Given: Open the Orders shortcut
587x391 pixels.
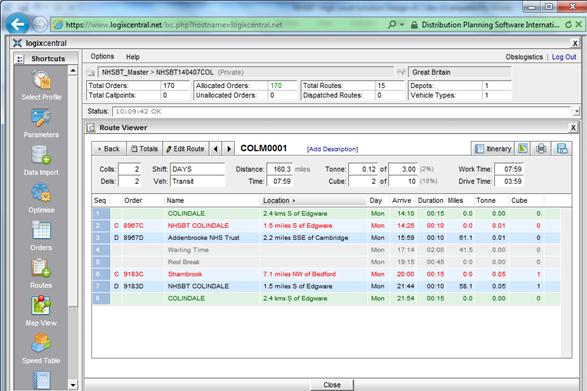Looking at the screenshot, I should point(41,236).
